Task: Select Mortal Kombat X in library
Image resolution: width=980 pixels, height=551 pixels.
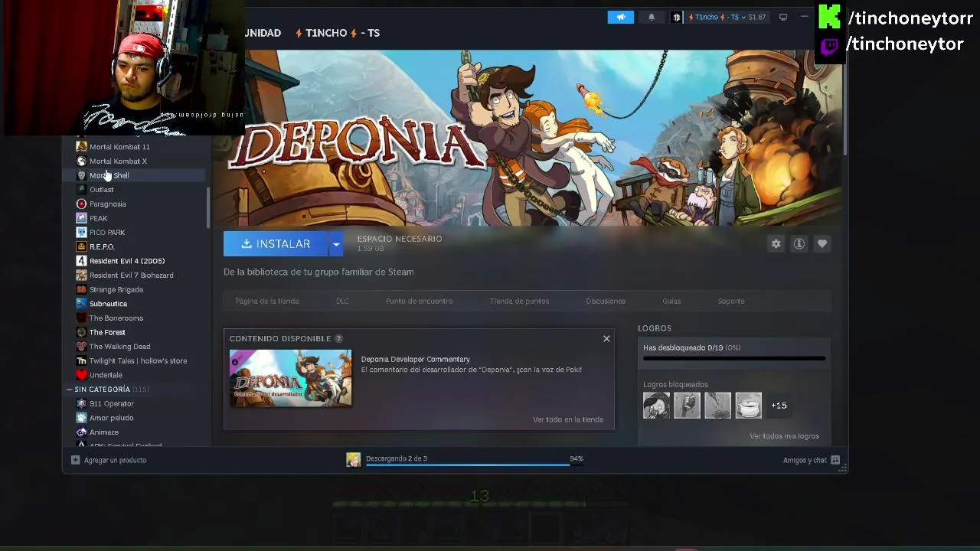Action: [118, 161]
